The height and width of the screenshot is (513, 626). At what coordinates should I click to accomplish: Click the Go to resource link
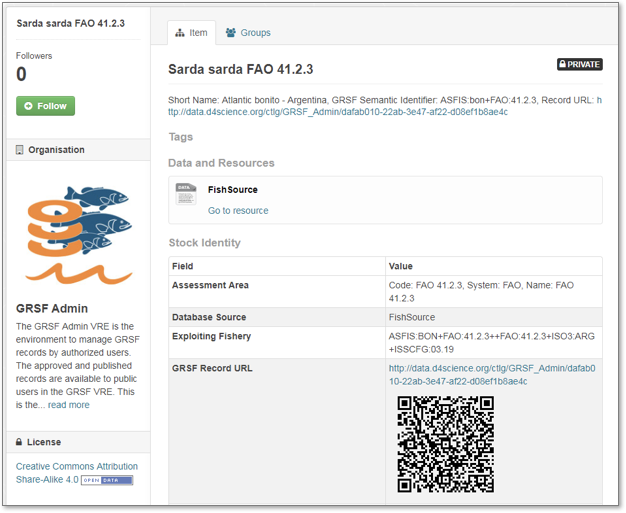click(x=238, y=211)
